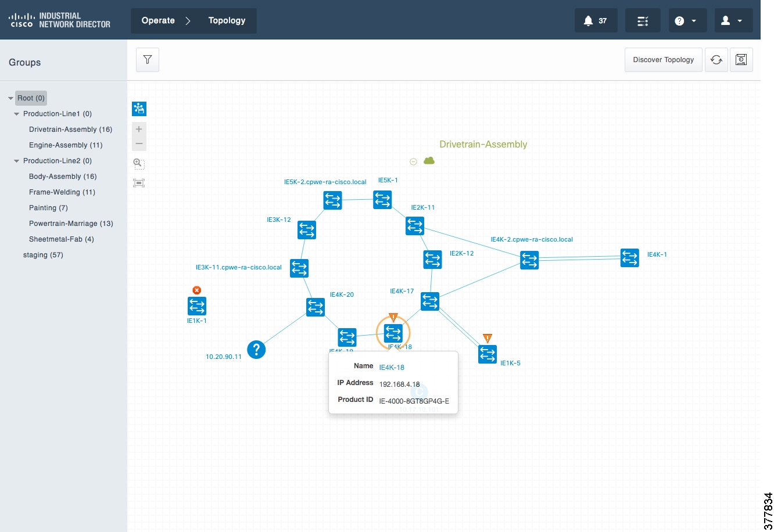The width and height of the screenshot is (774, 532).
Task: Select Frame-Welding (11) group
Action: coord(62,192)
